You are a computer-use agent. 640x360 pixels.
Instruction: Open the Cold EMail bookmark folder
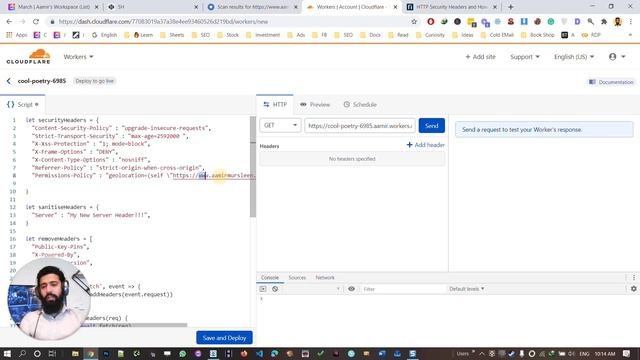pos(497,35)
